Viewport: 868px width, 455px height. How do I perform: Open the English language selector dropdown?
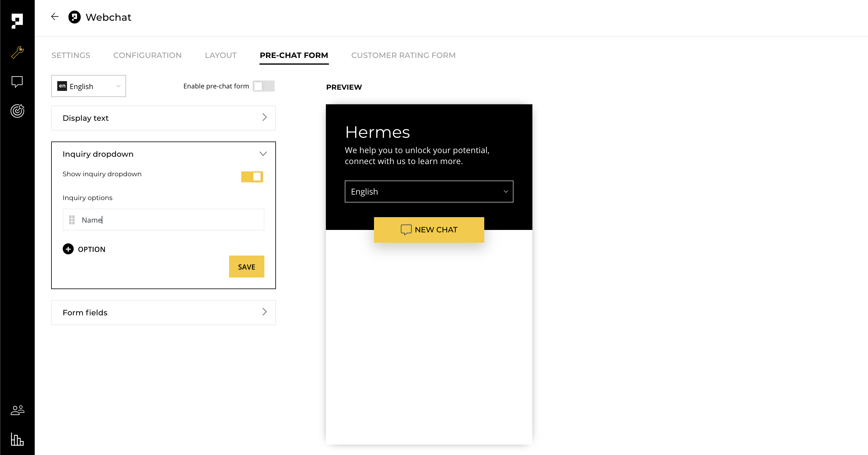pos(88,86)
